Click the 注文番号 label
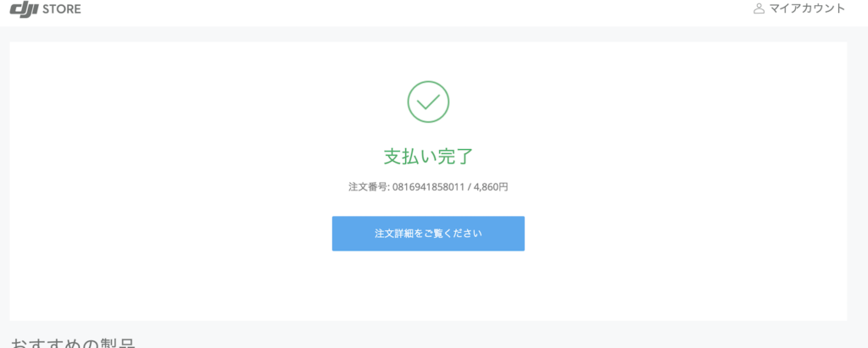 click(369, 187)
